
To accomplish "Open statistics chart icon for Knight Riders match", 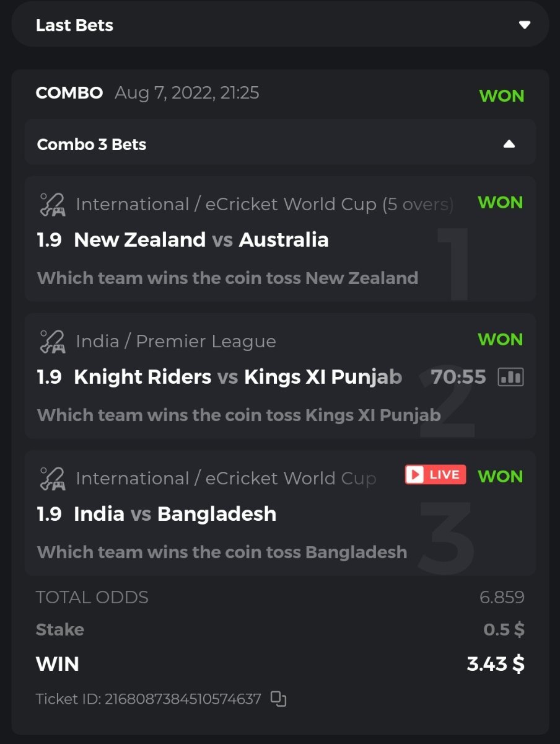I will coord(510,376).
